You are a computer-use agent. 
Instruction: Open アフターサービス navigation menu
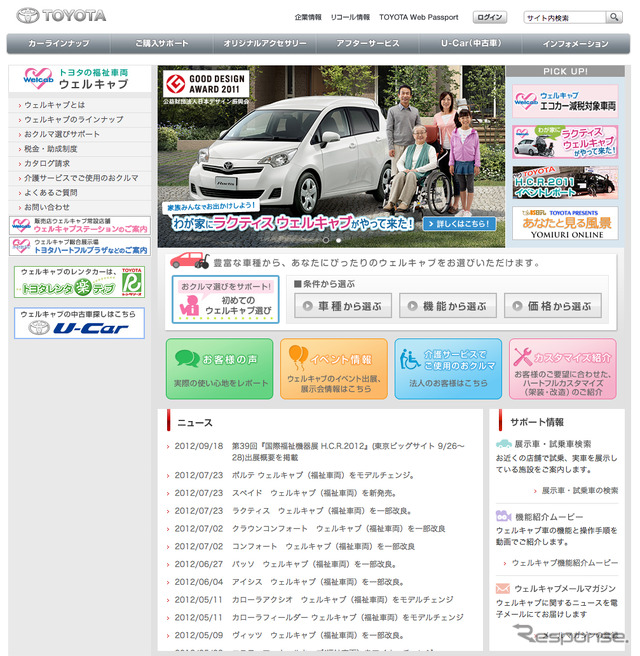(368, 43)
